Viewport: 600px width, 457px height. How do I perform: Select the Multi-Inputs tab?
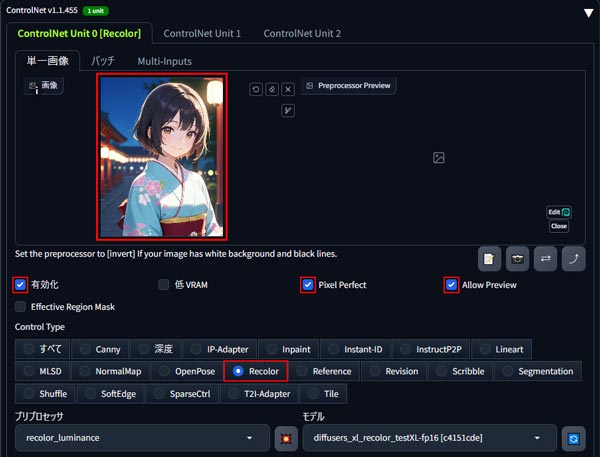pos(165,61)
